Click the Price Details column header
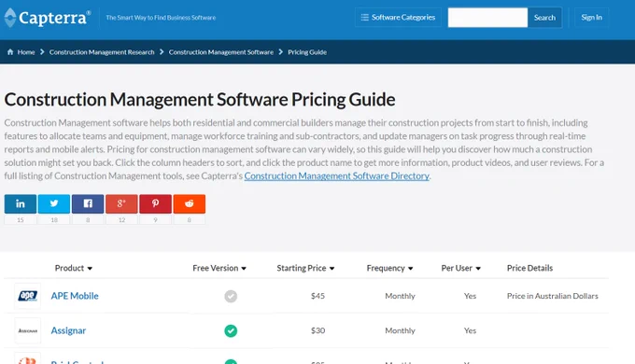 [x=529, y=268]
